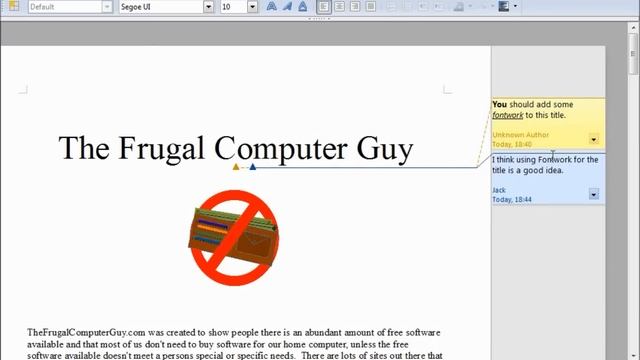Click the paragraph starting 'TheFrugalComputerGuy.com was created'
This screenshot has height=360, width=640.
coord(235,344)
